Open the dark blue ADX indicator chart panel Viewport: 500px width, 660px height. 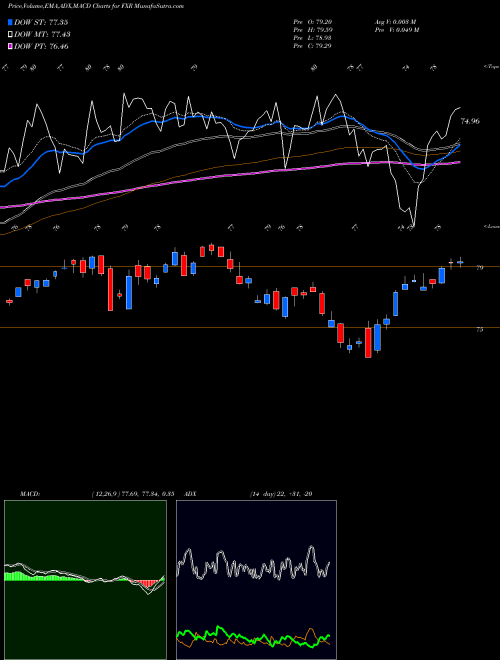pos(256,580)
